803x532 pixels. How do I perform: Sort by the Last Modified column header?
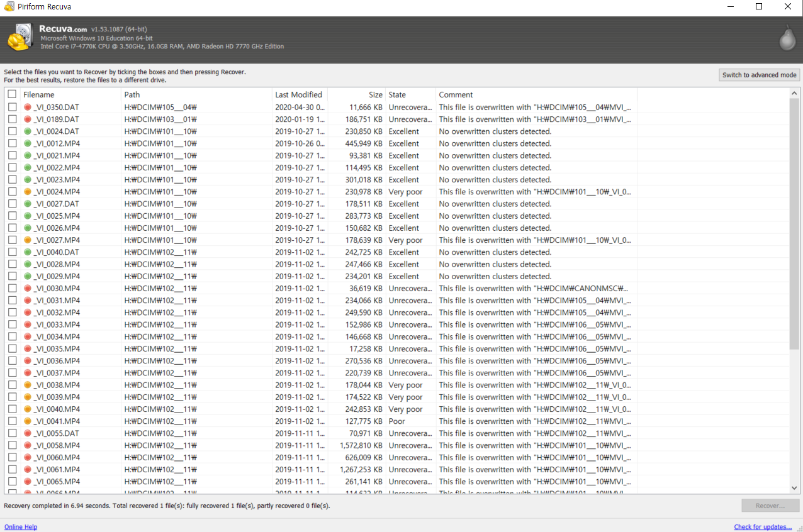[300, 94]
